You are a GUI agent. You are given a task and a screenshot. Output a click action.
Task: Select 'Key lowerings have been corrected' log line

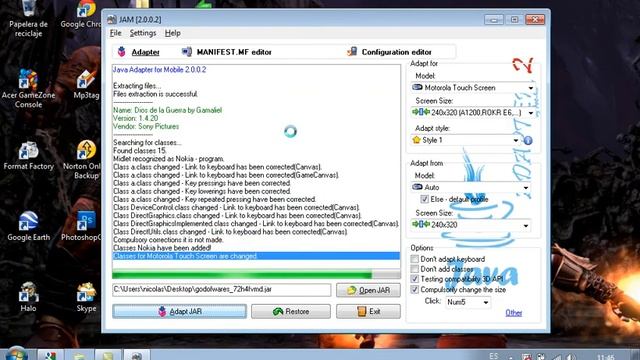point(202,191)
